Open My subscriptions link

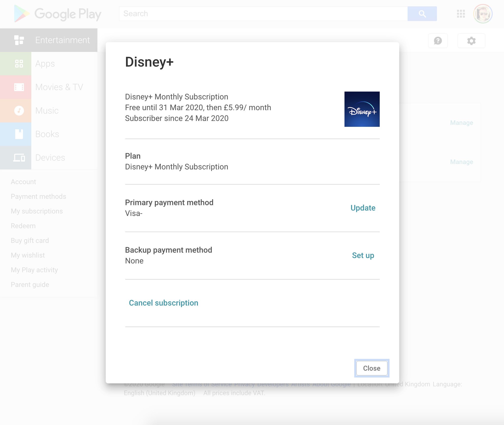point(37,211)
